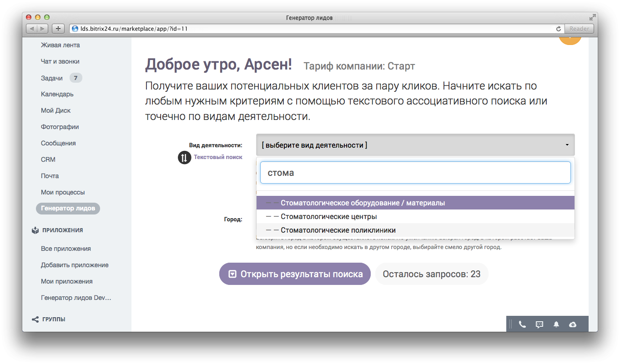Open Мой Диск in sidebar

tap(56, 110)
